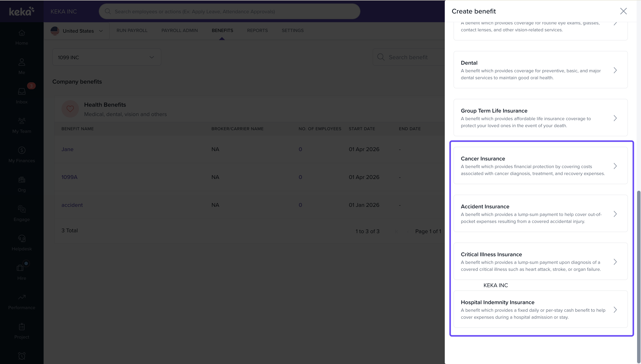Switch to the PAYROLL ADMIN tab
Screen dimensions: 641x364
point(179,30)
